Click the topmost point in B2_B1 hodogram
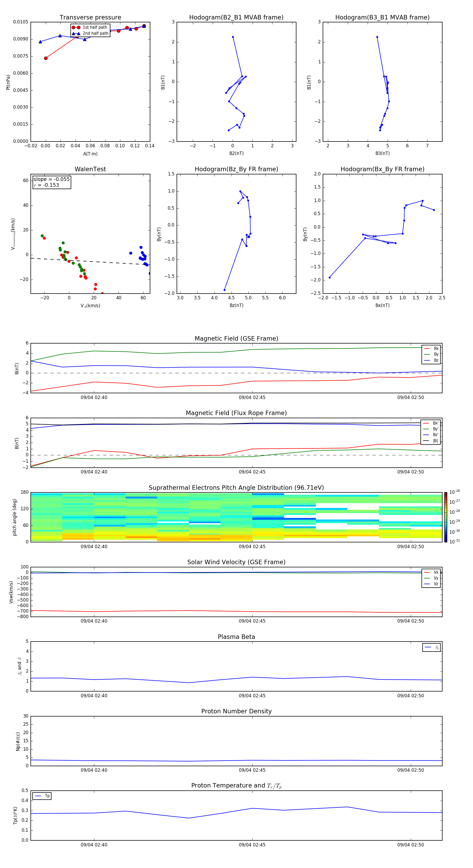The width and height of the screenshot is (473, 868). (x=233, y=37)
